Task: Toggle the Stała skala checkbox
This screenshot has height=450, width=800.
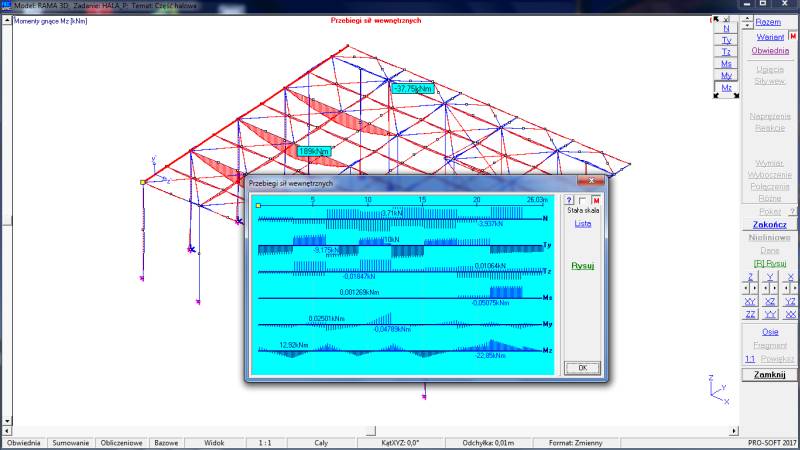Action: [x=582, y=201]
